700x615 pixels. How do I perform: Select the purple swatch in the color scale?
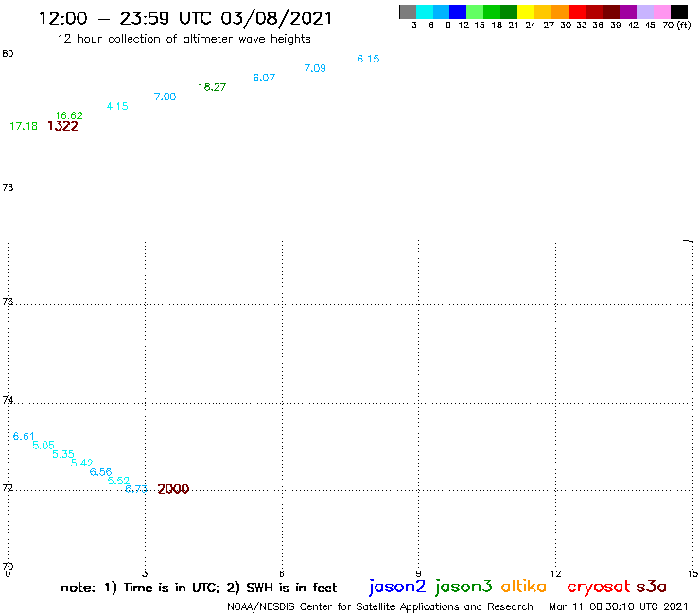tap(628, 11)
